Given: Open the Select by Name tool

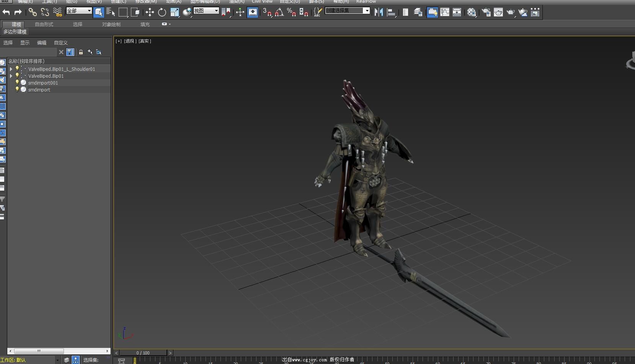Looking at the screenshot, I should 111,12.
